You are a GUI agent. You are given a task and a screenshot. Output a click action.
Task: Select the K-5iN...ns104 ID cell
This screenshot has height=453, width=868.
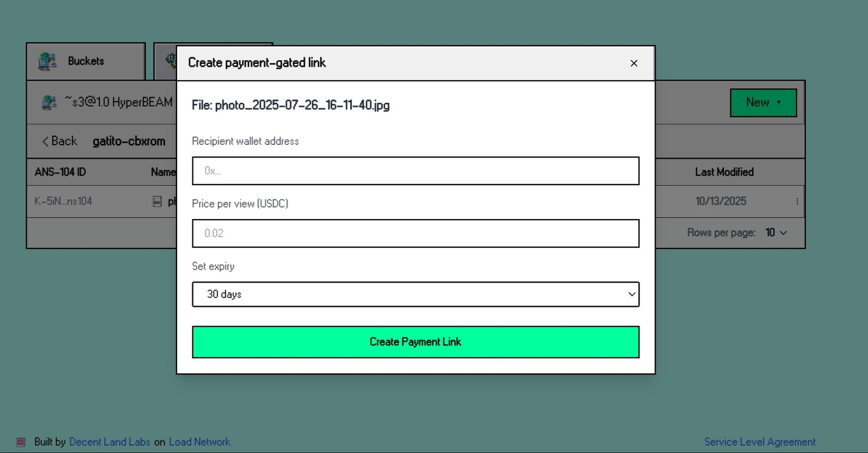pos(63,201)
